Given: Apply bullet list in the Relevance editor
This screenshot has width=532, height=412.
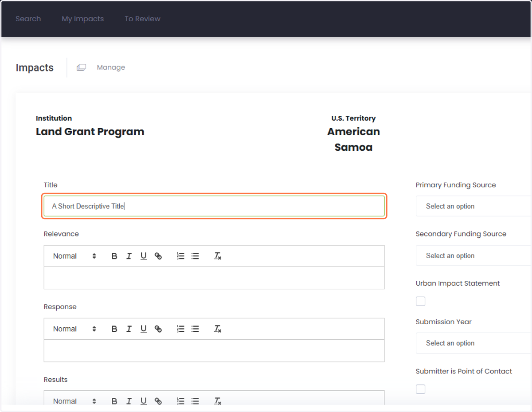Looking at the screenshot, I should point(195,256).
